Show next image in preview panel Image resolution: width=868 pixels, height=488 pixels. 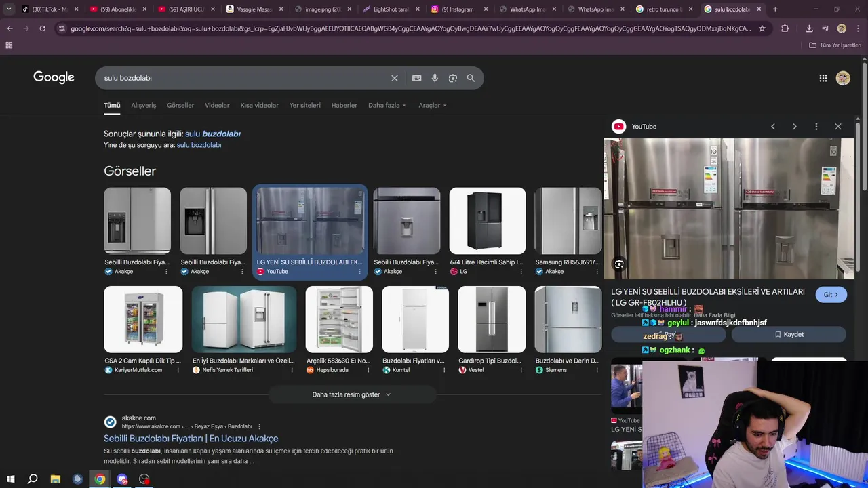point(795,127)
